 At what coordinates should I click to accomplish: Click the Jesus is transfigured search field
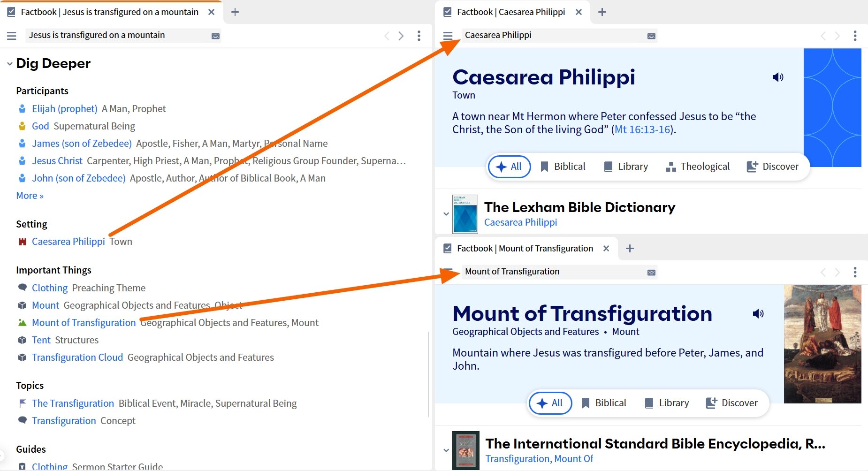pyautogui.click(x=117, y=36)
